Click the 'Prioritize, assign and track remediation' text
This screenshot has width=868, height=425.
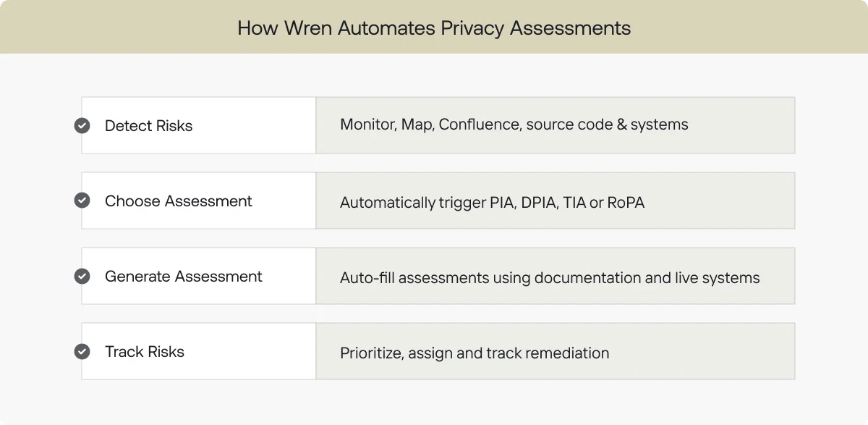475,353
